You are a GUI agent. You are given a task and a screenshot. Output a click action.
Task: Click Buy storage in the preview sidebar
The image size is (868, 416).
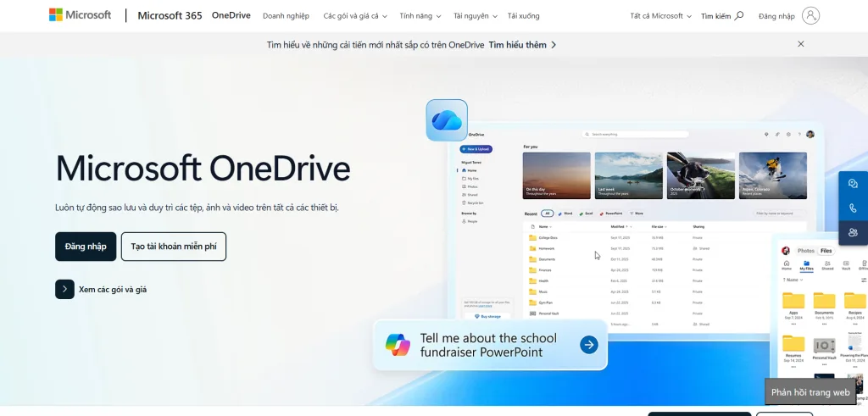coord(487,316)
